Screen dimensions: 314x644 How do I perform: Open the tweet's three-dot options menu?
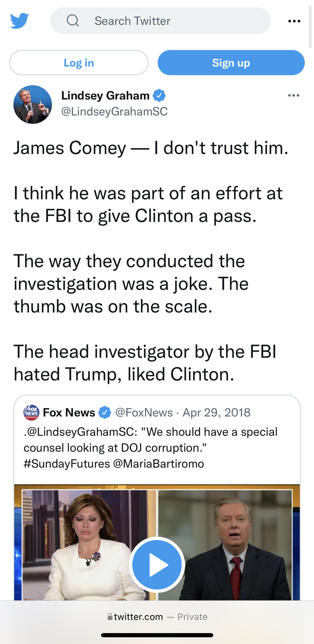[x=294, y=96]
